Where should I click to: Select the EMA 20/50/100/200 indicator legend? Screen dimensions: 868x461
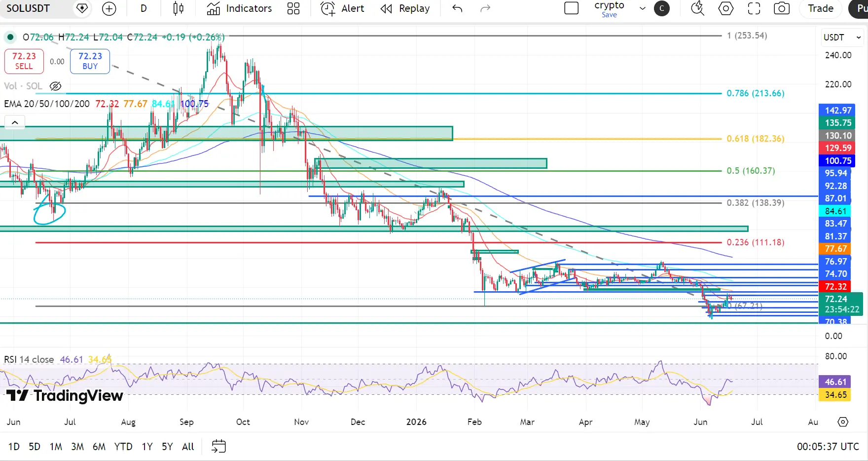click(47, 104)
